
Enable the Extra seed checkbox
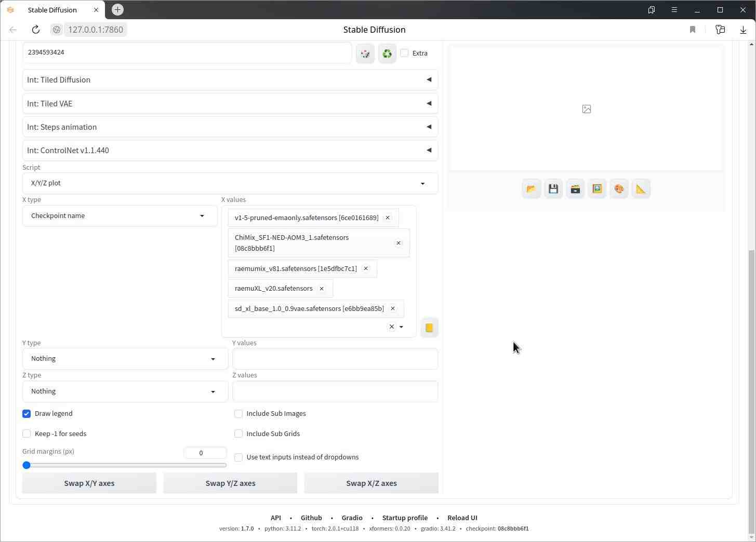(x=404, y=53)
